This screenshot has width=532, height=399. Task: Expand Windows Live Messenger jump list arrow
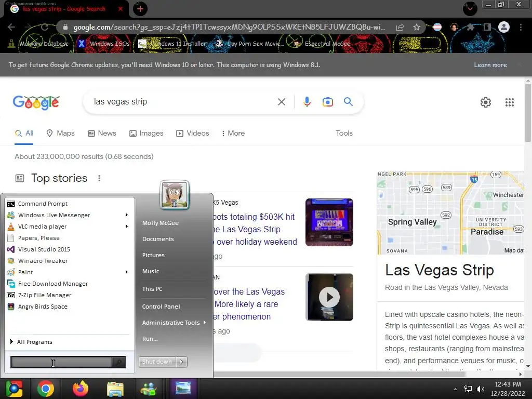coord(127,215)
